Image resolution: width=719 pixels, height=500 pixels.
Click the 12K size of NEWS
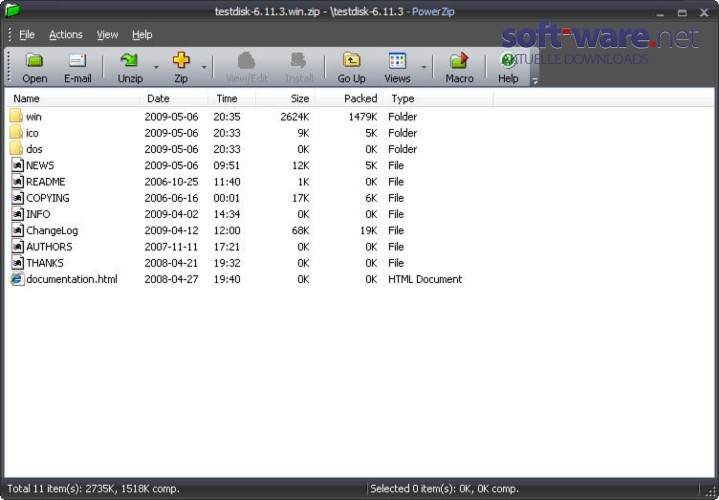300,165
